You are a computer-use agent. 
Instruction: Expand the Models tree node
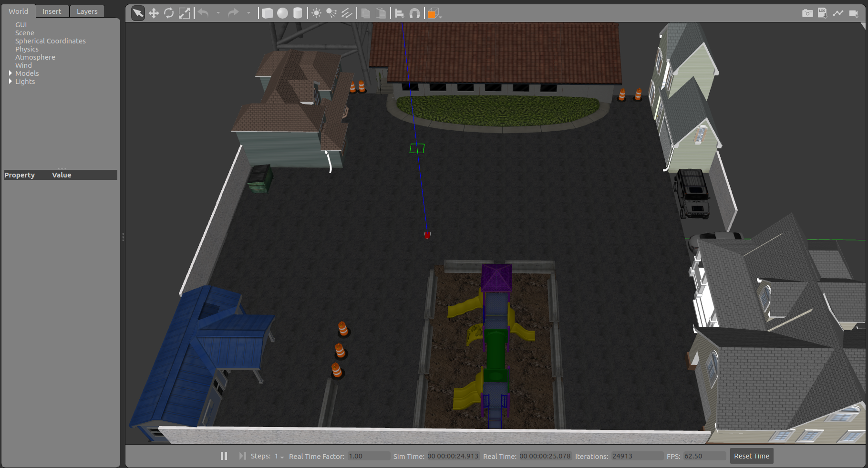point(10,73)
